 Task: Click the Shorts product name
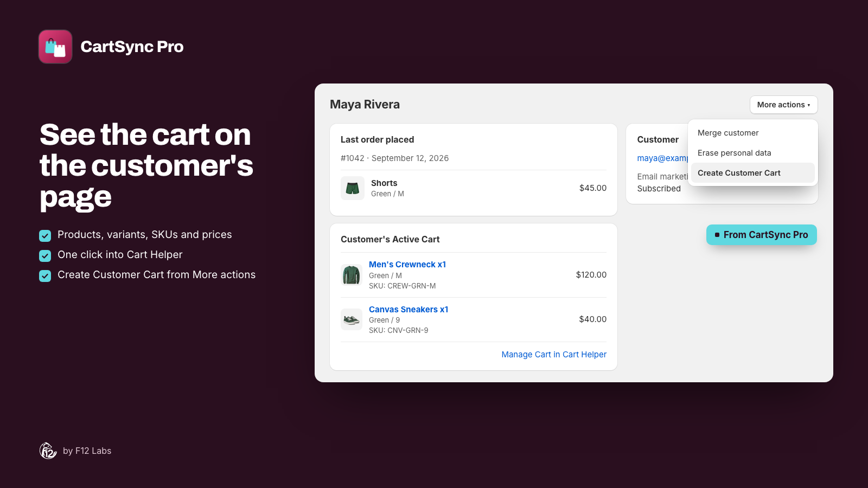pos(384,183)
